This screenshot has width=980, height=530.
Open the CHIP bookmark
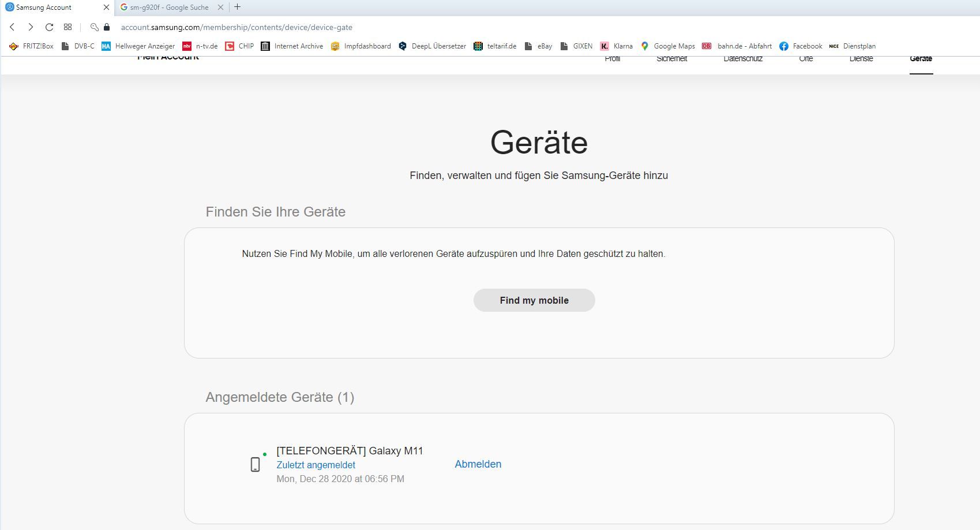(239, 46)
